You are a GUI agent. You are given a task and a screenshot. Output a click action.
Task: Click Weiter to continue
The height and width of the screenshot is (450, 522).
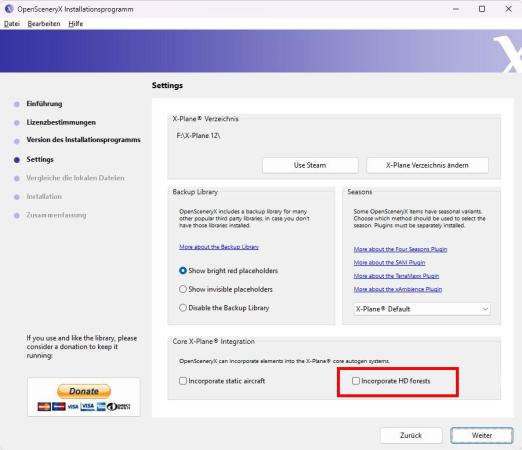(x=481, y=435)
